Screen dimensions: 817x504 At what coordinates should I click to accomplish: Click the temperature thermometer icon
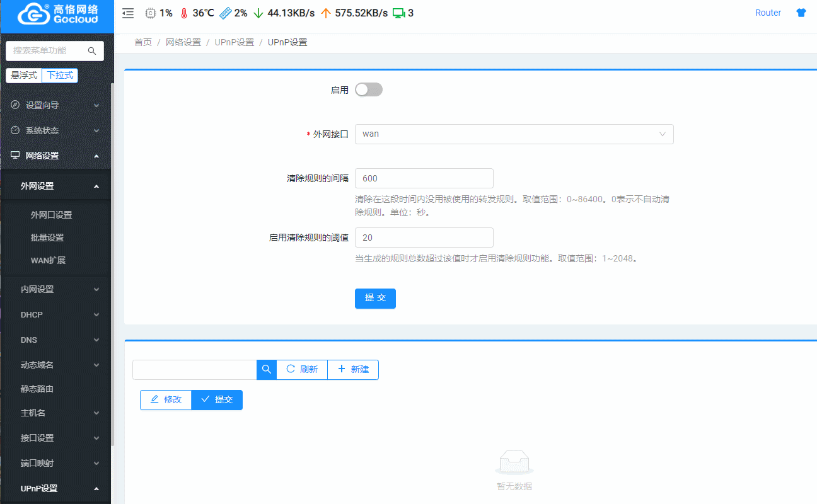click(183, 13)
